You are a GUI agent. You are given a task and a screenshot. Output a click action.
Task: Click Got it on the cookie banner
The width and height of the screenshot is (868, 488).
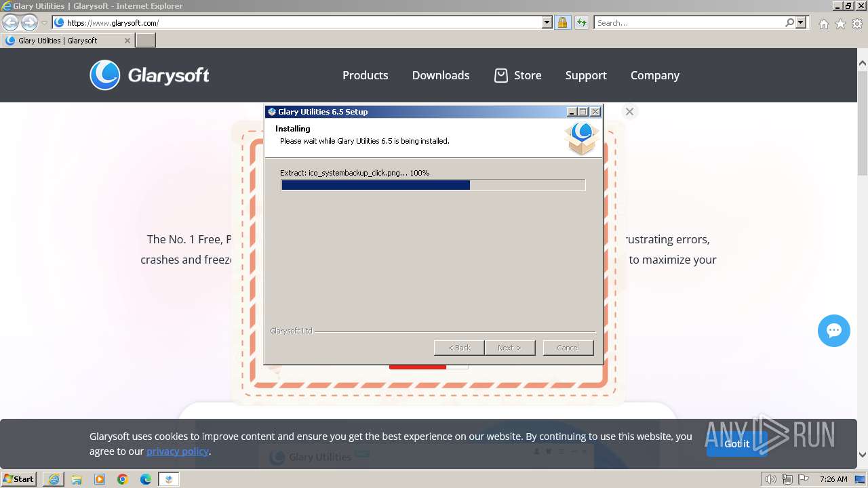point(736,444)
